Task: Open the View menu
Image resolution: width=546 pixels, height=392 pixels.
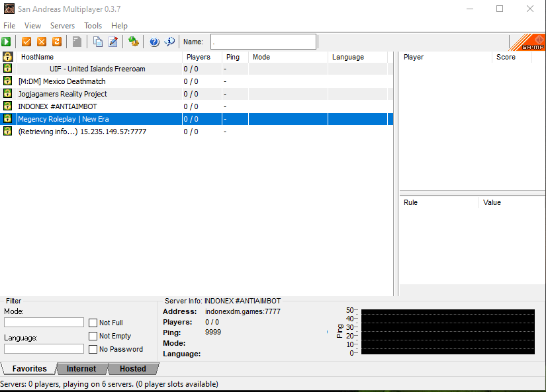Action: pos(32,26)
